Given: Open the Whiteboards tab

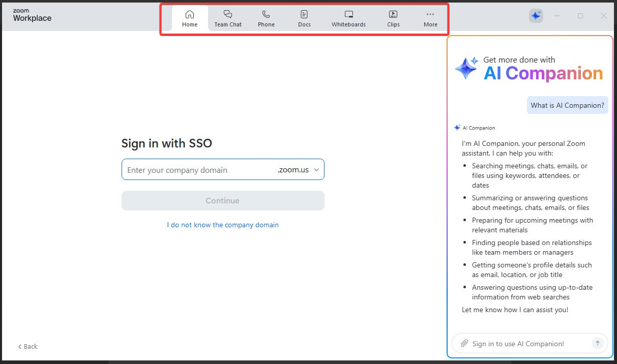Looking at the screenshot, I should 348,18.
